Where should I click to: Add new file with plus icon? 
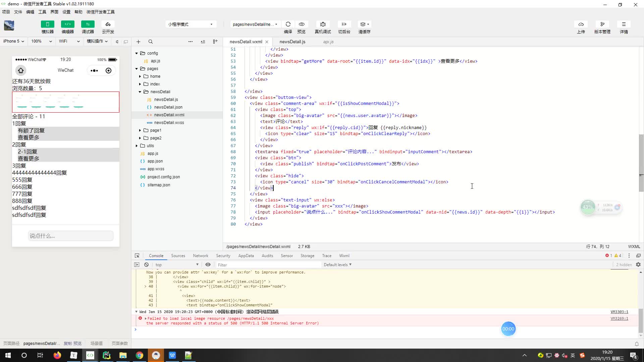(138, 42)
